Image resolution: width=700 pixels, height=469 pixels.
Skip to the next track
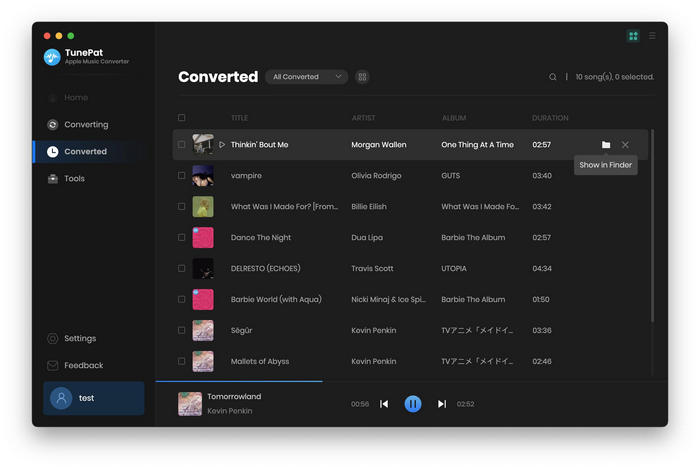pyautogui.click(x=442, y=404)
